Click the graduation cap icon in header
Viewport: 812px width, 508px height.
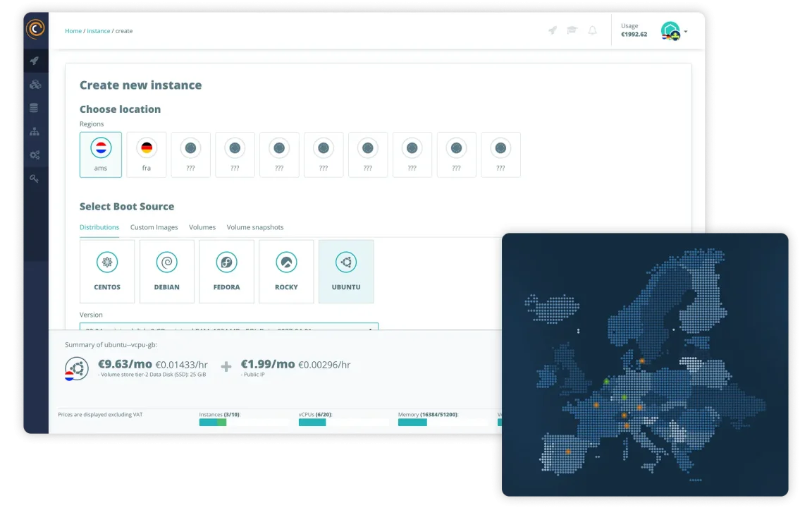572,30
